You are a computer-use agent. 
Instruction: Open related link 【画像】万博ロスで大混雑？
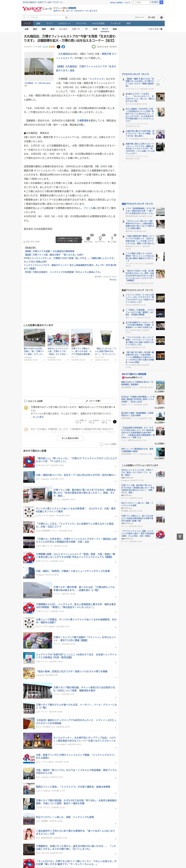[49, 251]
